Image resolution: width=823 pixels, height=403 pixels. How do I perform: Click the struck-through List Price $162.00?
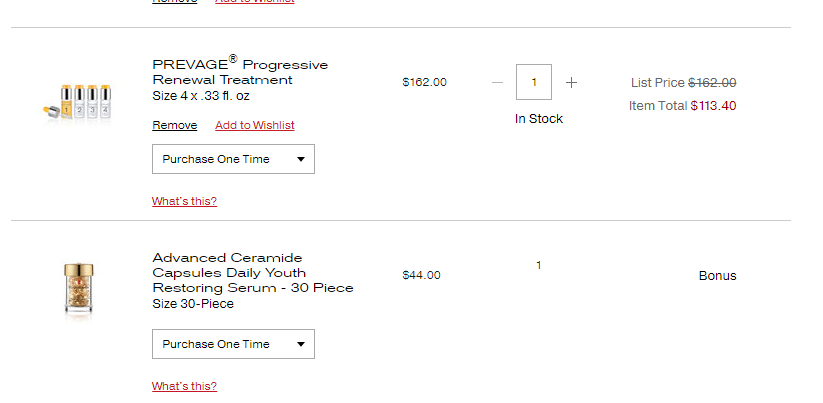click(712, 83)
